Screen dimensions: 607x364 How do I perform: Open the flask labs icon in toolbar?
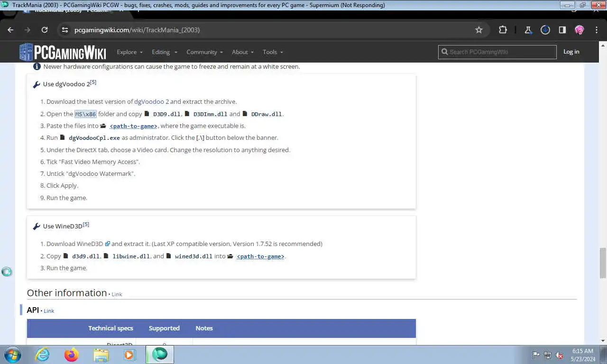click(x=528, y=30)
